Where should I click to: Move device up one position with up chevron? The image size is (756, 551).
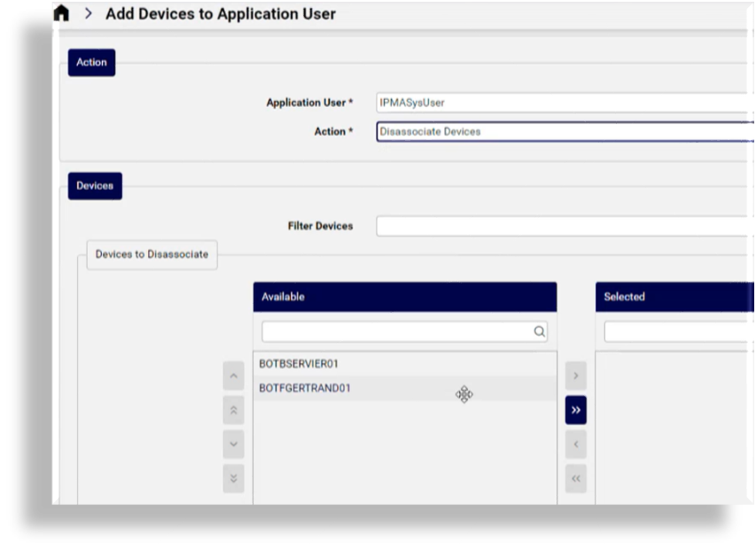tap(233, 376)
